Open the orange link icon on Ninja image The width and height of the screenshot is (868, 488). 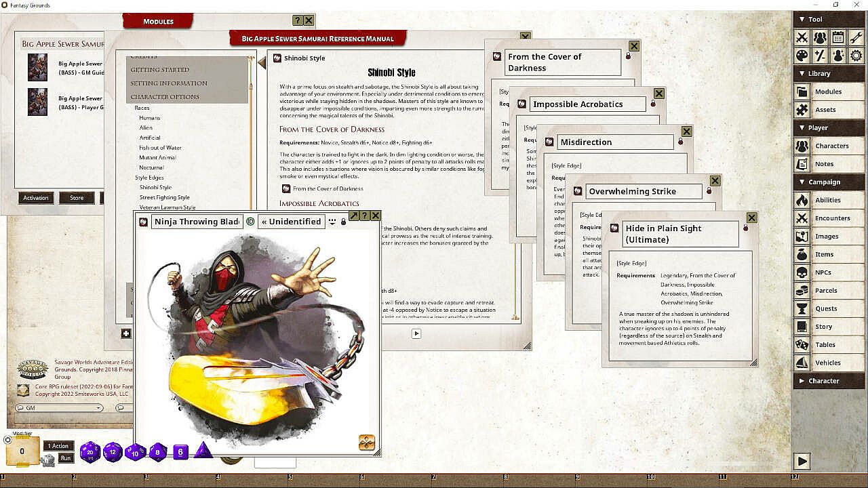pyautogui.click(x=367, y=443)
